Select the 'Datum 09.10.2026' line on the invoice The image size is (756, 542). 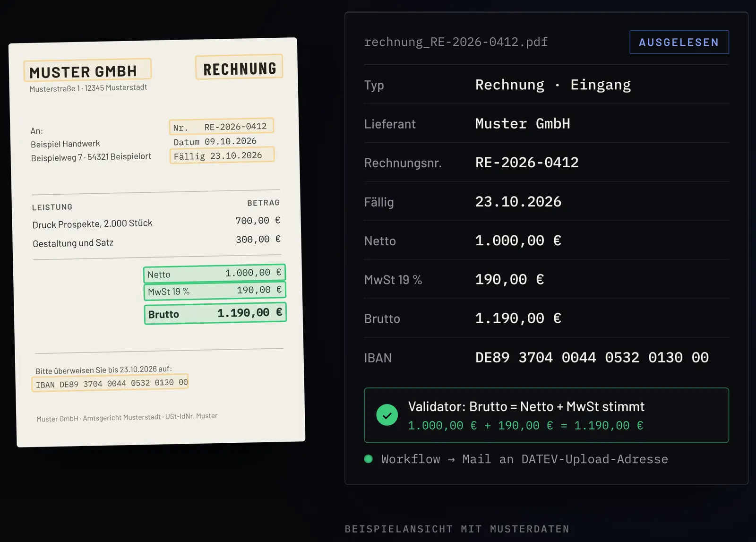[x=215, y=141]
